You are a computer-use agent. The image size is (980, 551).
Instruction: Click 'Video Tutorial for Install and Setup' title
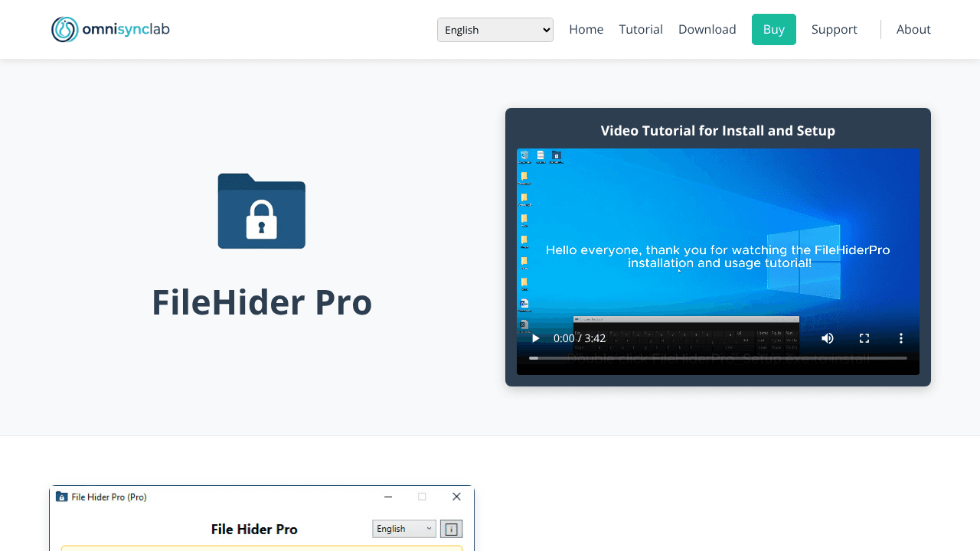[x=718, y=131]
